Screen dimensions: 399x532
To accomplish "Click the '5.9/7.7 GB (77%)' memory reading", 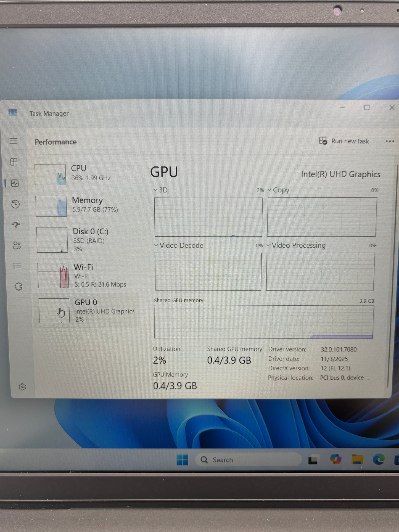I will point(95,210).
